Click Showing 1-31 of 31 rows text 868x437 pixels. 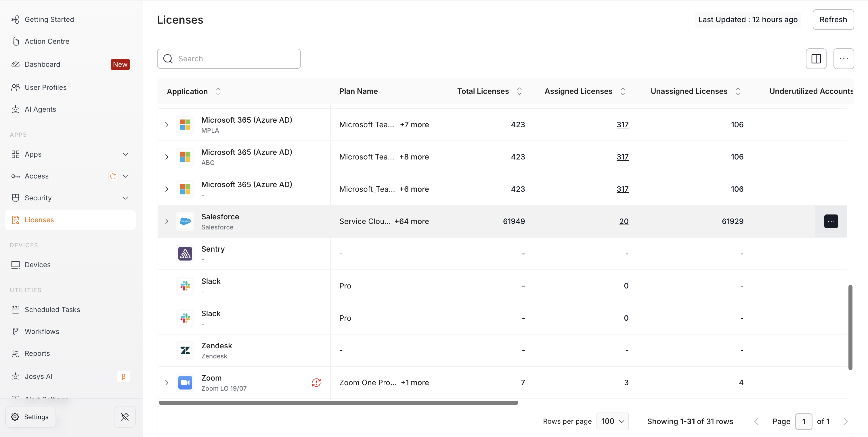coord(690,421)
